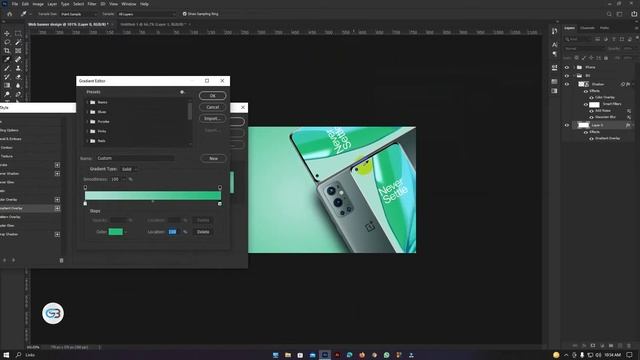Open Sample Size dropdown in options bar

79,14
